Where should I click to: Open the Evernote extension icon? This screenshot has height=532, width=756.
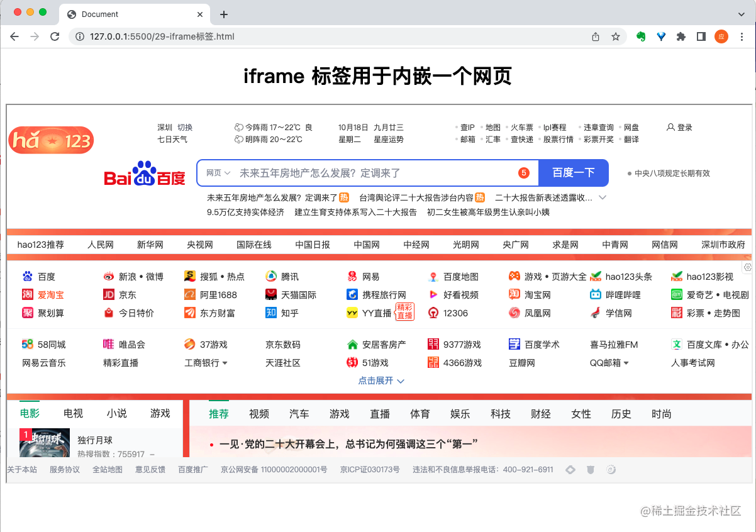tap(641, 36)
